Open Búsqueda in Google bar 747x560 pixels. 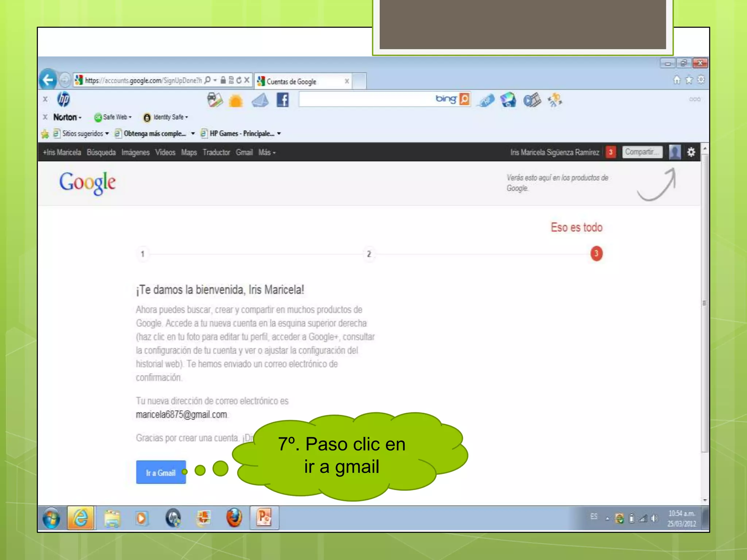[x=101, y=152]
